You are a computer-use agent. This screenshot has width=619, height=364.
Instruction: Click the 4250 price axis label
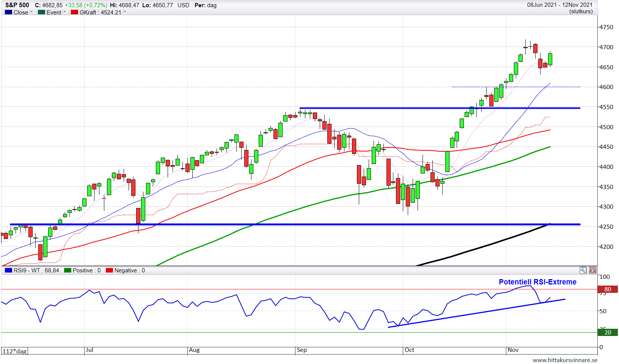(606, 227)
